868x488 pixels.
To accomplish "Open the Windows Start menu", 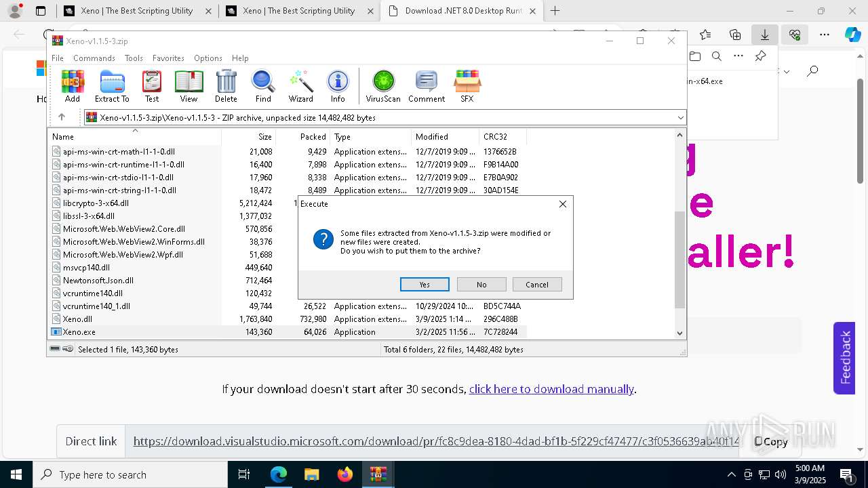I will tap(16, 474).
